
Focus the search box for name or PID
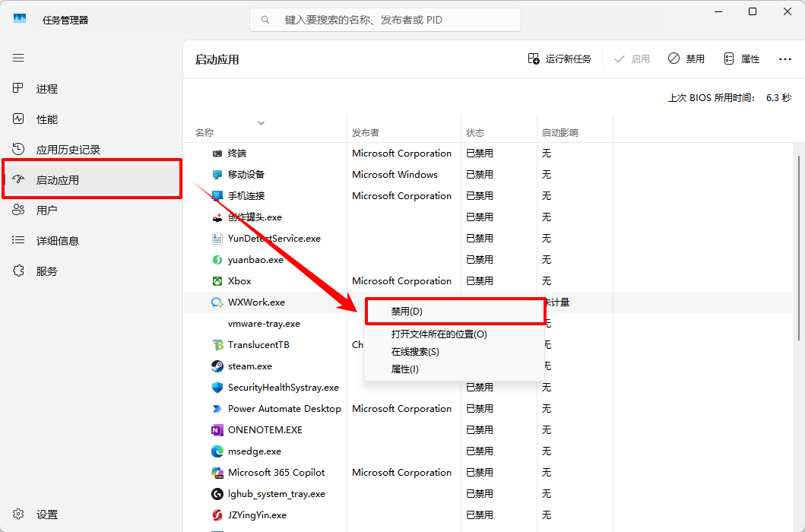pos(385,20)
